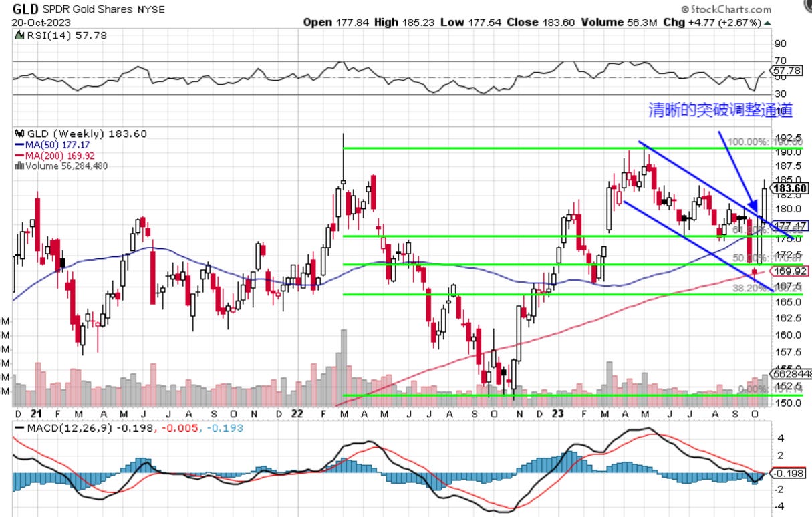Click the RSI axis label 30
This screenshot has height=517, width=812.
pos(779,94)
